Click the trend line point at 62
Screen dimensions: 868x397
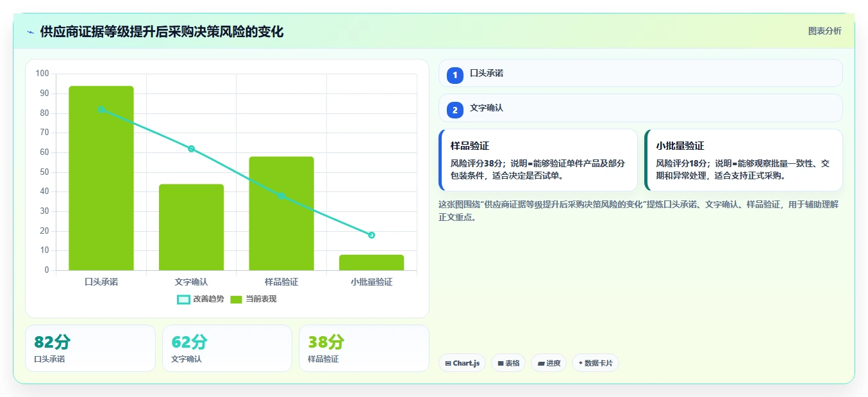pyautogui.click(x=191, y=149)
